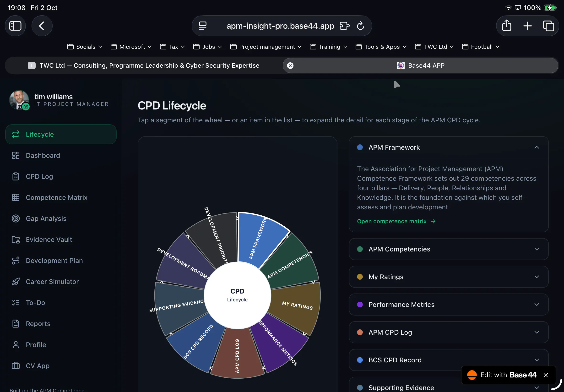Open CPD Log in the sidebar
This screenshot has height=392, width=564.
click(61, 177)
